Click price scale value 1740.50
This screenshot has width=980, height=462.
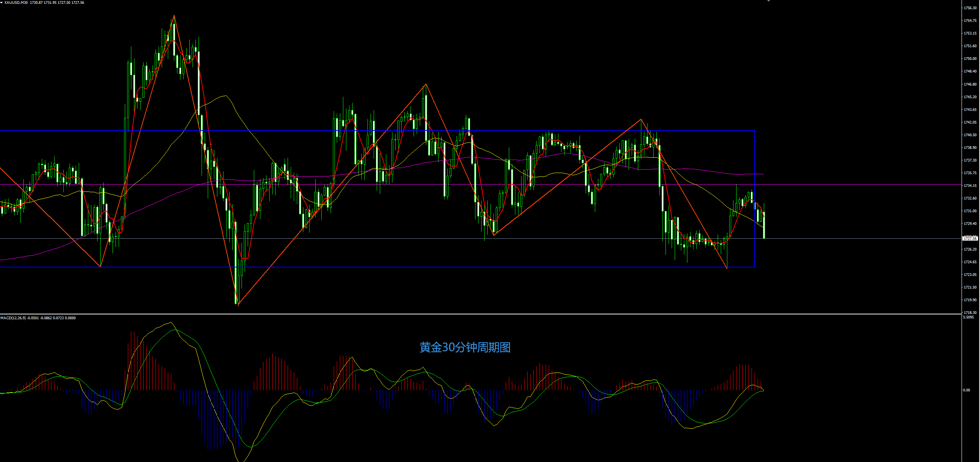pyautogui.click(x=970, y=135)
